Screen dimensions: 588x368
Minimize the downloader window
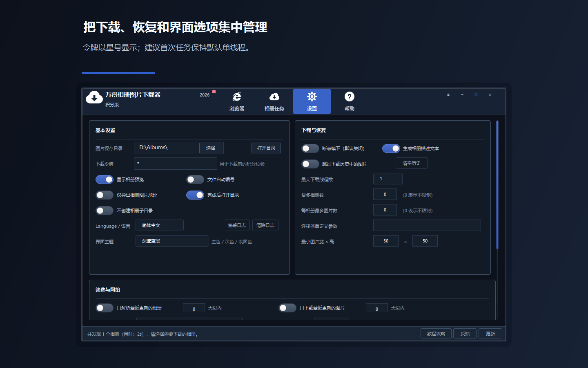tap(462, 94)
